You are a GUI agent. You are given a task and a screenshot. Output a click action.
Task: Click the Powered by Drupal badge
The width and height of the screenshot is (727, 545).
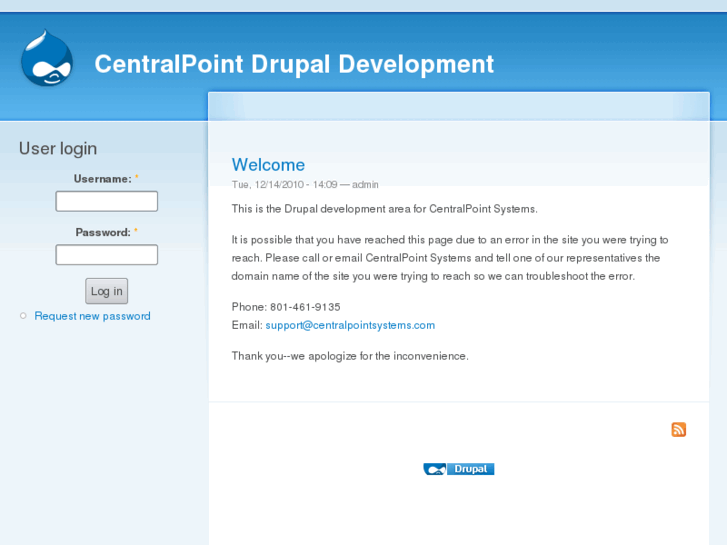(459, 469)
